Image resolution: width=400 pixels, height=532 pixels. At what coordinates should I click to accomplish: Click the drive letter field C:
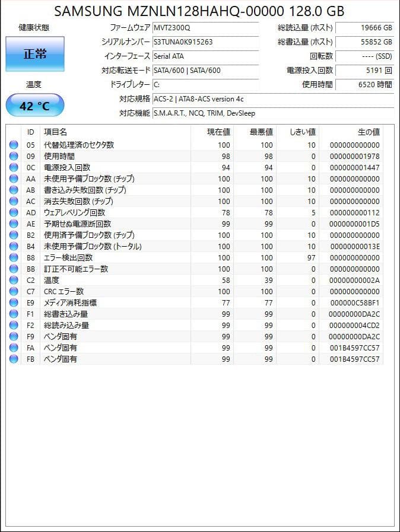click(206, 85)
